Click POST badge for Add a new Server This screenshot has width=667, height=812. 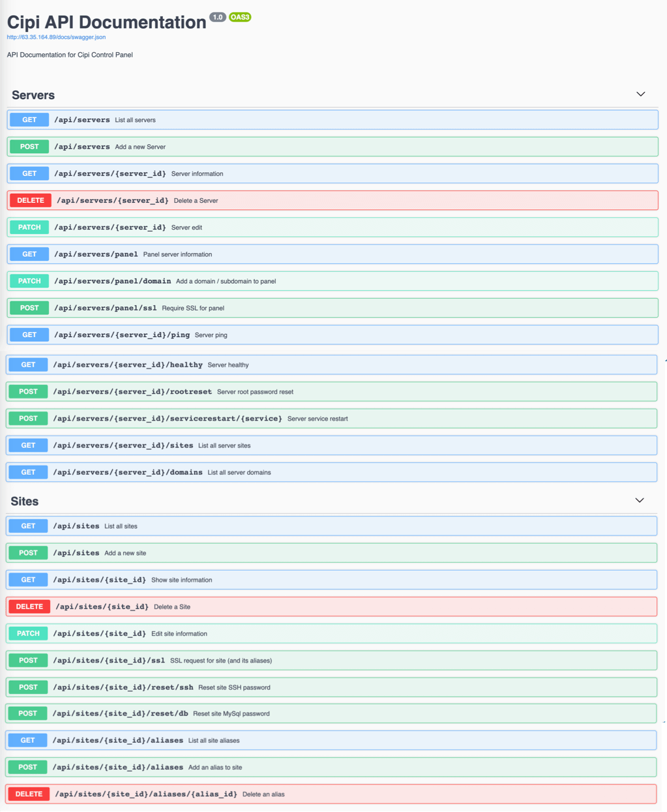(x=29, y=147)
